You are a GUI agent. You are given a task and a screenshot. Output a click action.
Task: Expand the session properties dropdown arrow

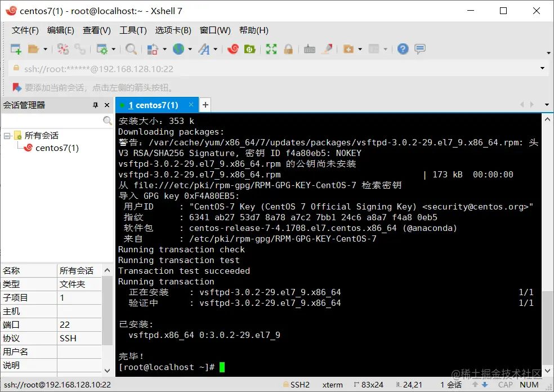pos(113,49)
